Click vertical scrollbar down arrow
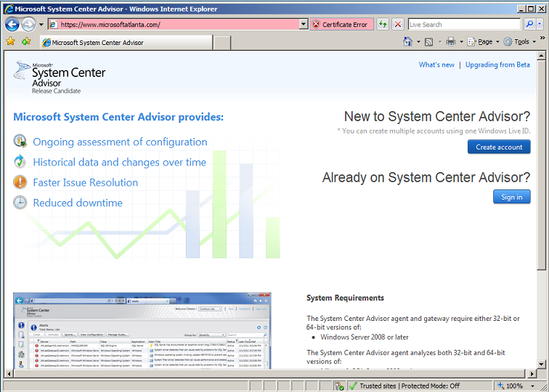 (x=541, y=364)
